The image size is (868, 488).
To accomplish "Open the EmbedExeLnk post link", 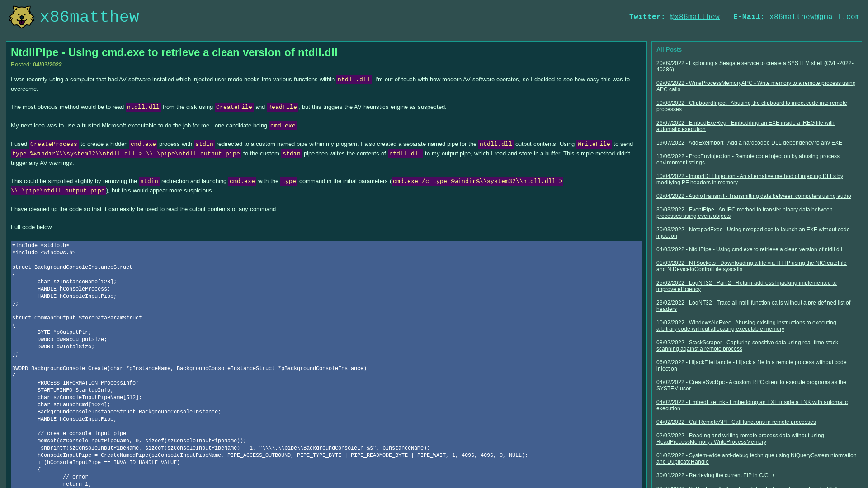I will pyautogui.click(x=752, y=405).
